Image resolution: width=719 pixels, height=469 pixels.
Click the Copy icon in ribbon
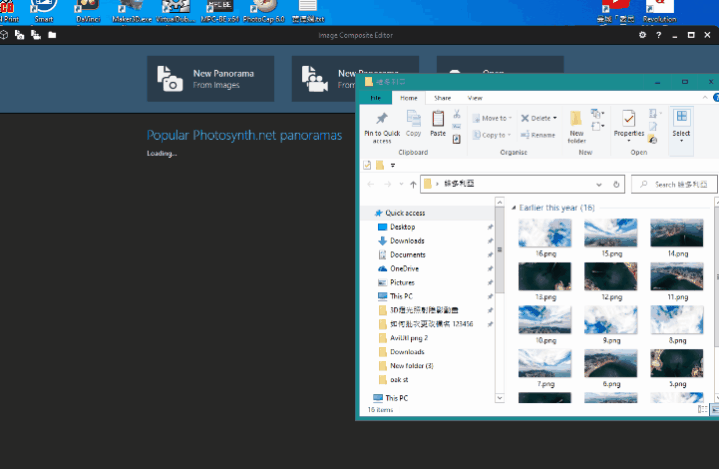[414, 120]
